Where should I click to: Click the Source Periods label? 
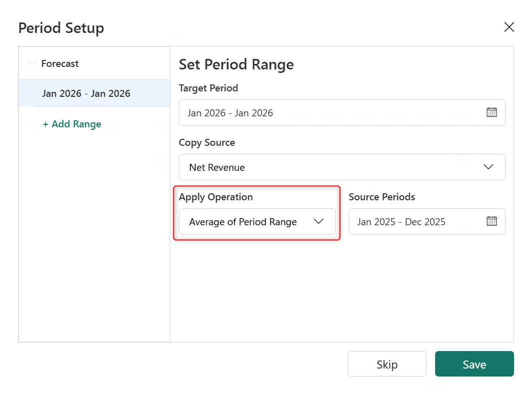pyautogui.click(x=382, y=197)
